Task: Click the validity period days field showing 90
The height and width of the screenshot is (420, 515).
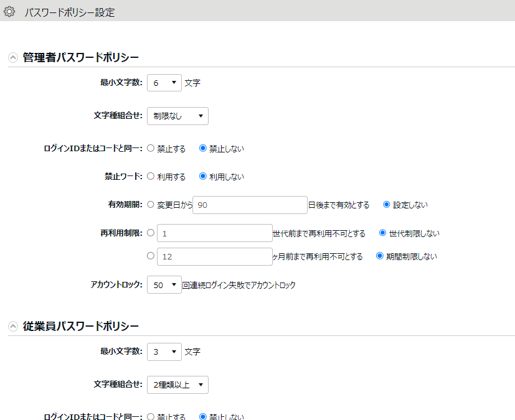Action: tap(249, 205)
